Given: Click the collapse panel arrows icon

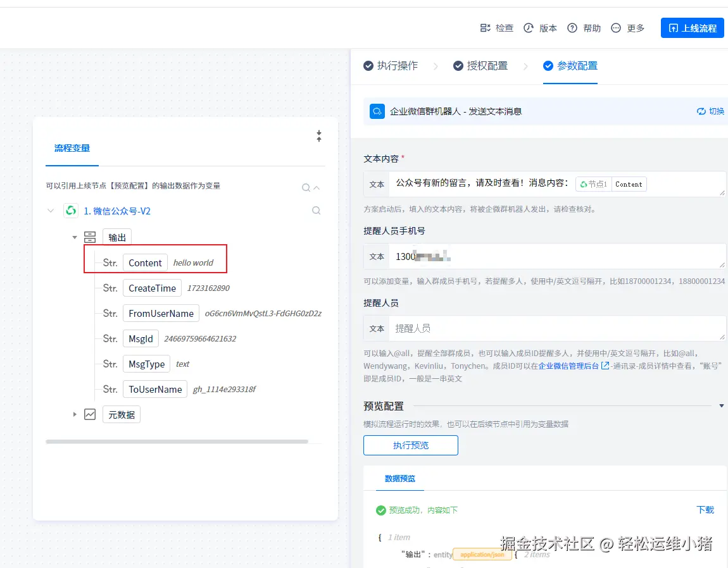Looking at the screenshot, I should tap(319, 135).
